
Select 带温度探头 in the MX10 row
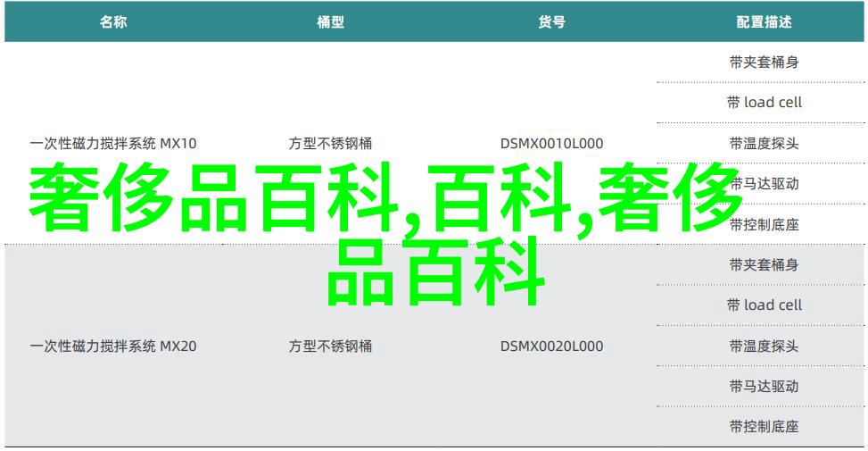tap(763, 143)
